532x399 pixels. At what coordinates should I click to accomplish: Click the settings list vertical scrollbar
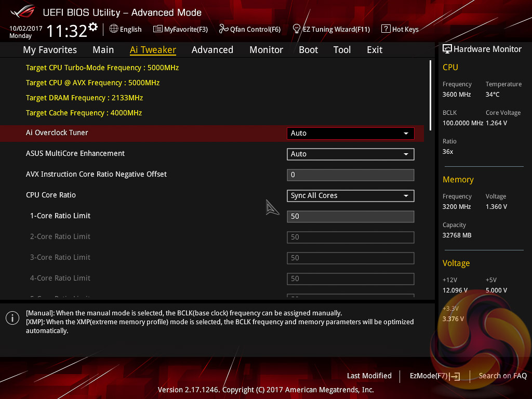(430, 96)
